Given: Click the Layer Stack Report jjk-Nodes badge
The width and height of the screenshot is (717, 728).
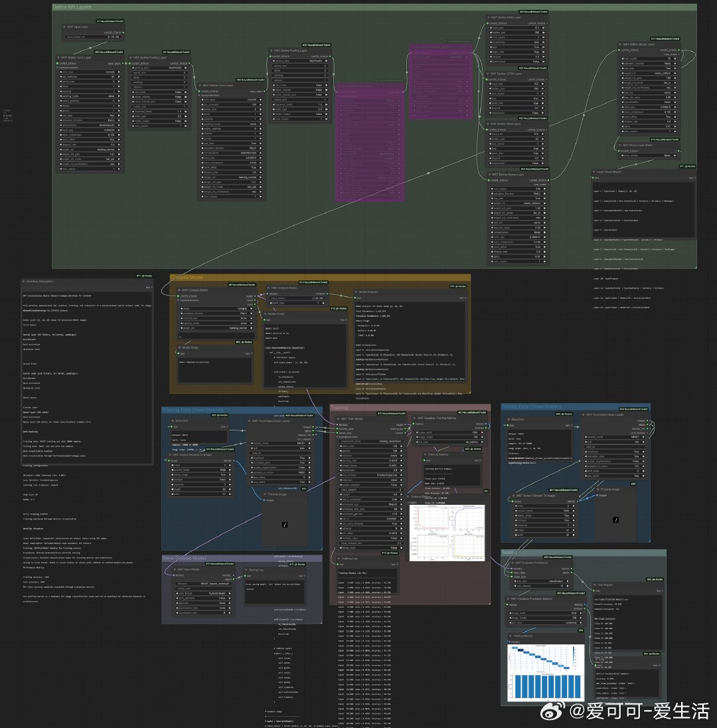Looking at the screenshot, I should (x=688, y=166).
